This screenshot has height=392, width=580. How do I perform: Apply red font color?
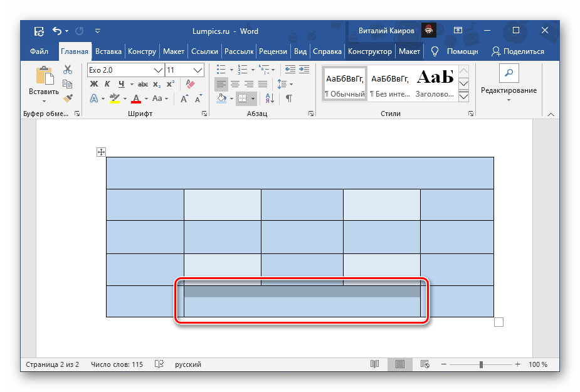coord(136,98)
